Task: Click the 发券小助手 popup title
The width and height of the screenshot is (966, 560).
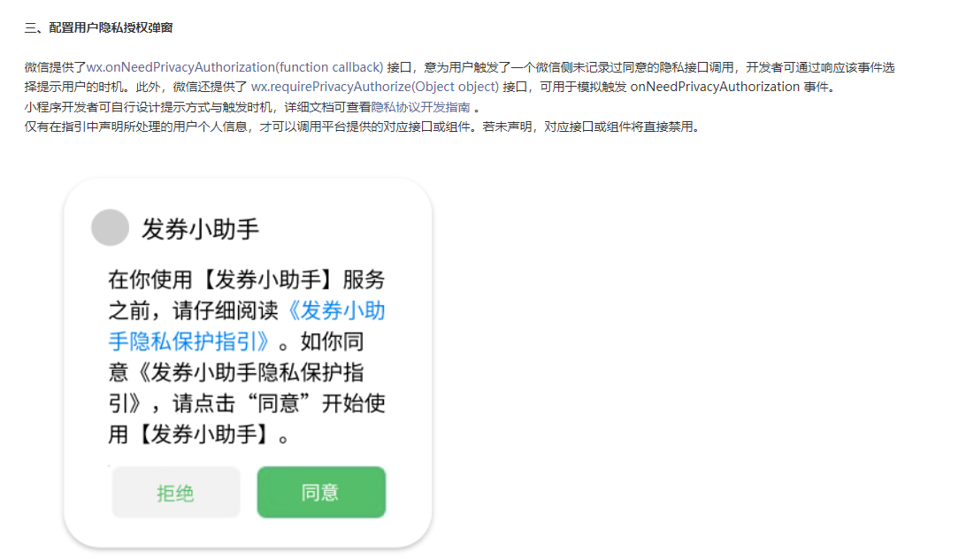Action: [200, 228]
